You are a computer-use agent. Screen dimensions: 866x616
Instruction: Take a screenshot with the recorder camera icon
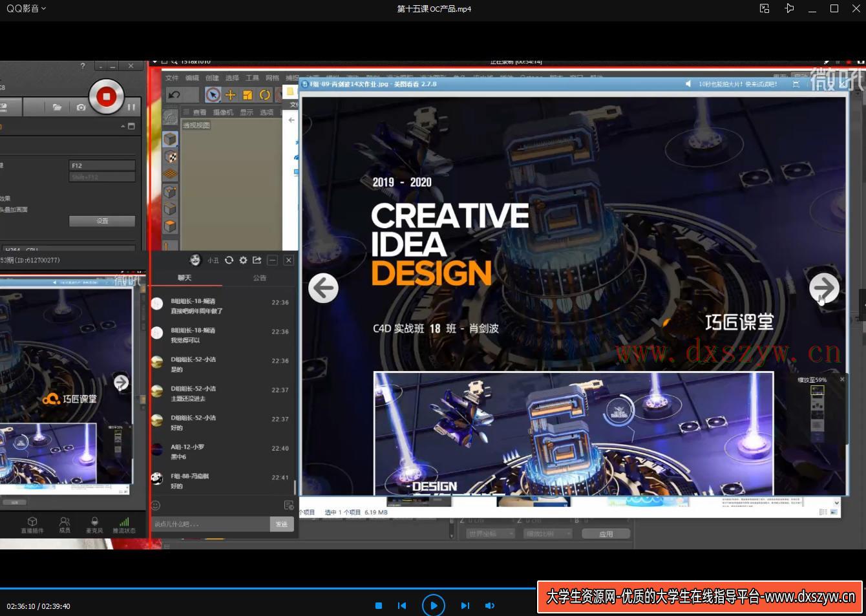point(81,107)
